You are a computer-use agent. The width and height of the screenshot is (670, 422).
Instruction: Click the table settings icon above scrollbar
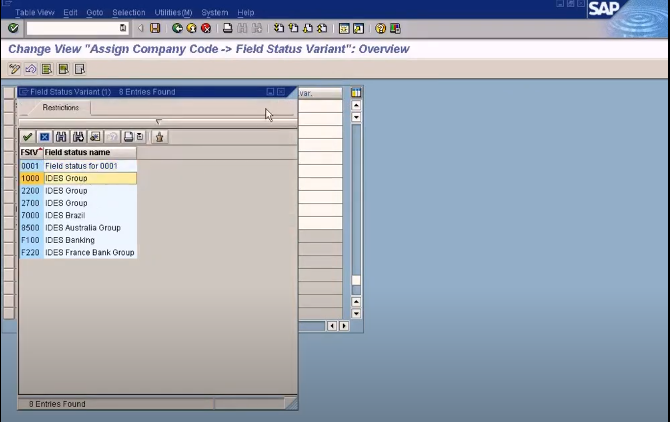pyautogui.click(x=356, y=93)
